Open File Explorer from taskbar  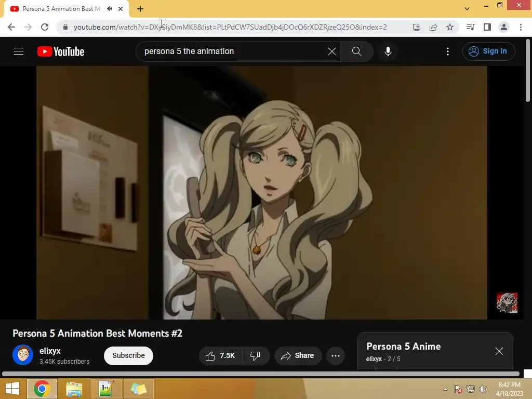coord(74,389)
